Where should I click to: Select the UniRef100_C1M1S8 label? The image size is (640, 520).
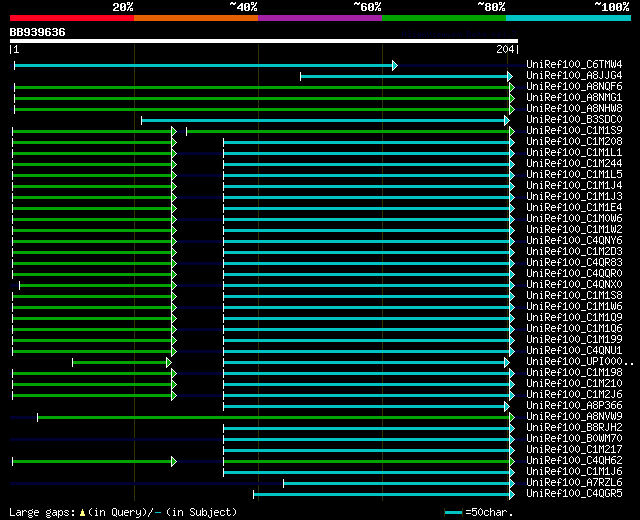tap(574, 296)
